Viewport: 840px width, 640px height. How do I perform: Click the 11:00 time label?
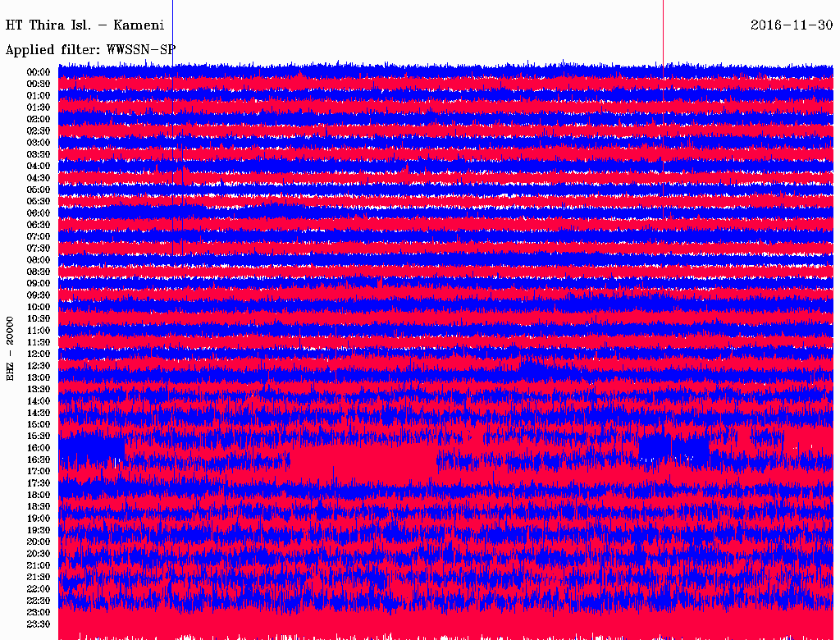pyautogui.click(x=39, y=330)
